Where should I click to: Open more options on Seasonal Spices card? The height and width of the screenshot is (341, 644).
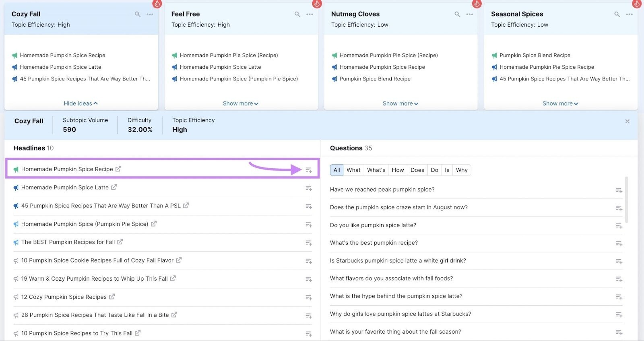[630, 14]
